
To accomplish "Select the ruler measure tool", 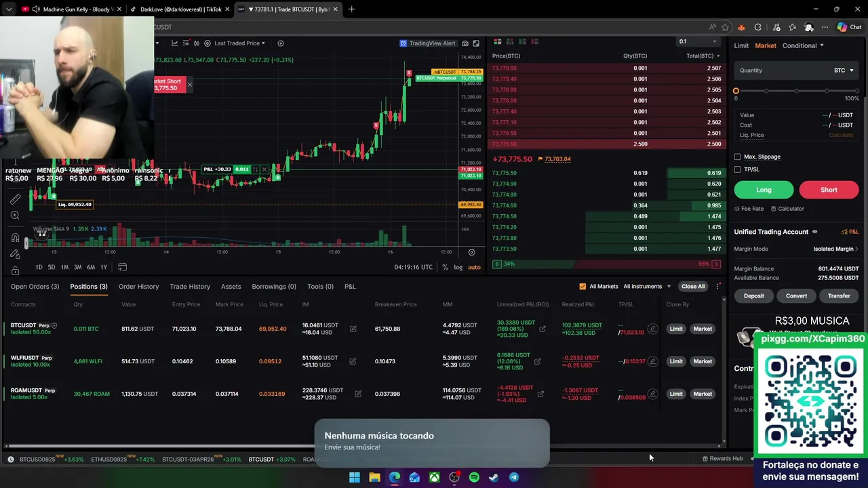I will (x=15, y=199).
